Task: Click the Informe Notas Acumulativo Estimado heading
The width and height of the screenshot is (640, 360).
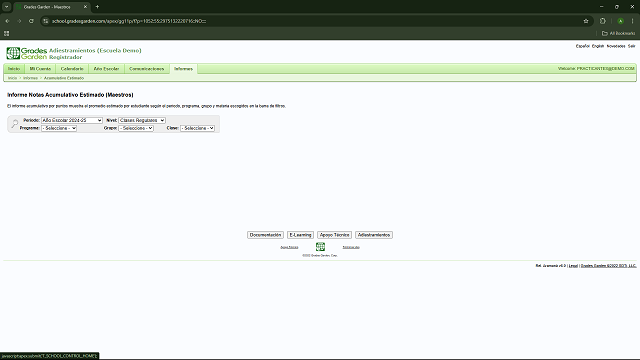Action: (70, 95)
